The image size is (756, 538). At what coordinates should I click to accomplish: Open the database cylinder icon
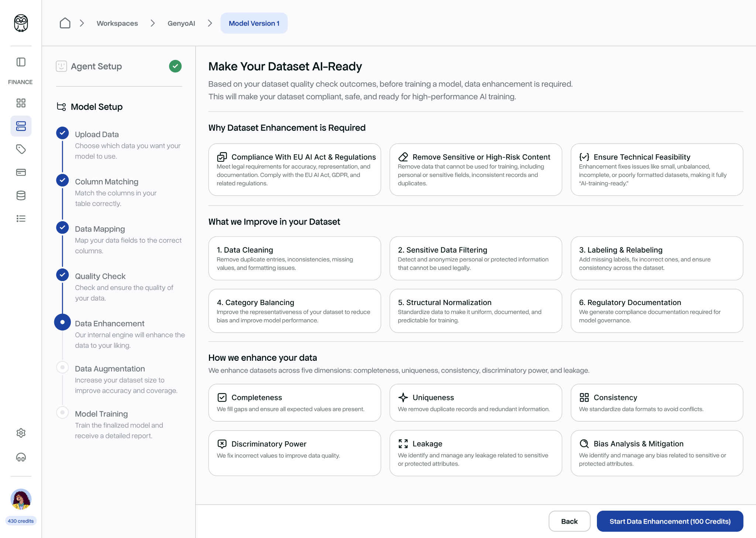[21, 196]
